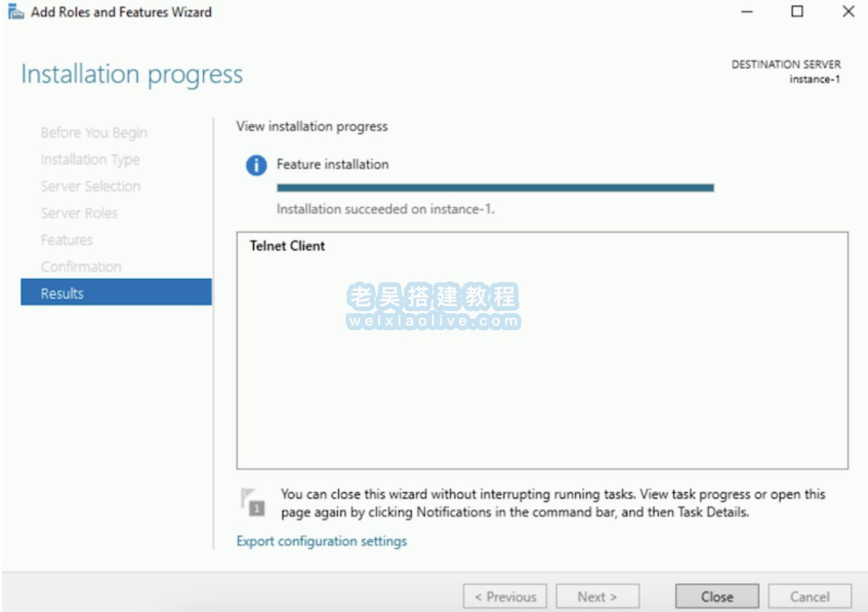The image size is (868, 612).
Task: Maximize the wizard window
Action: pyautogui.click(x=797, y=12)
